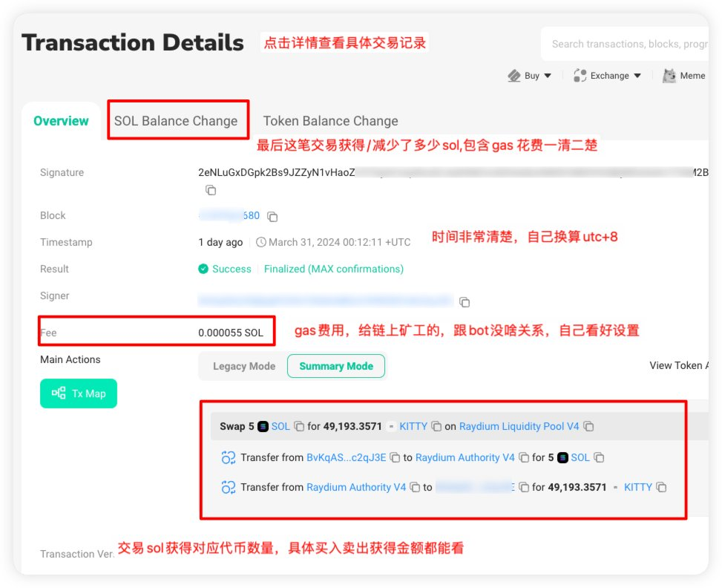Follow the BvKqAS...c2qJ3E address link

point(346,458)
